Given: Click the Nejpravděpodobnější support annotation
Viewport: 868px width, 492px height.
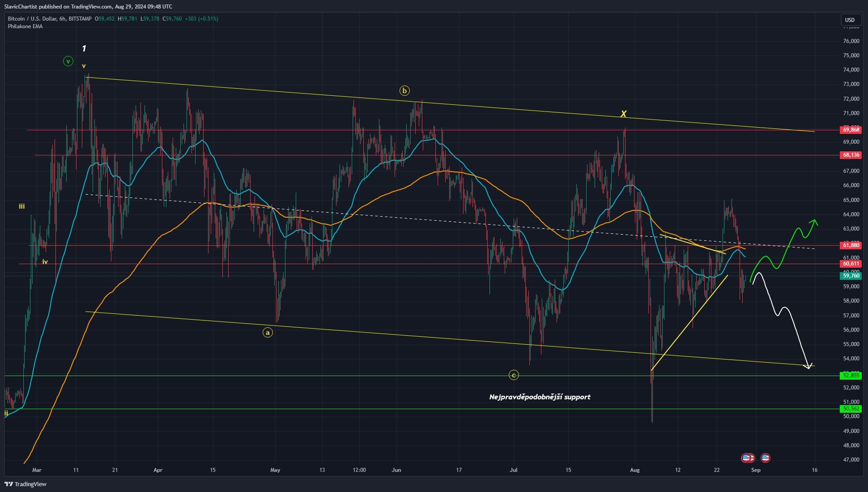Looking at the screenshot, I should click(x=540, y=397).
